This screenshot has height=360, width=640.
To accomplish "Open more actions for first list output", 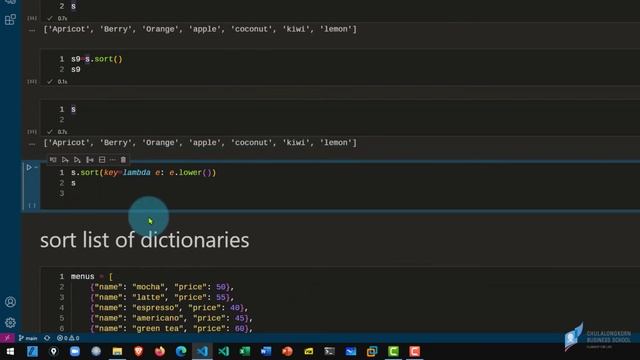I will point(32,30).
